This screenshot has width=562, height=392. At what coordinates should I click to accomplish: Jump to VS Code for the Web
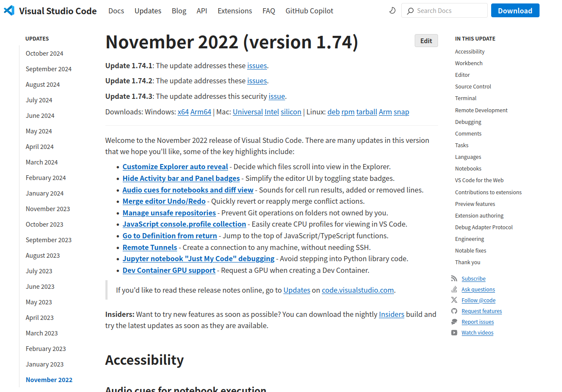pos(479,180)
